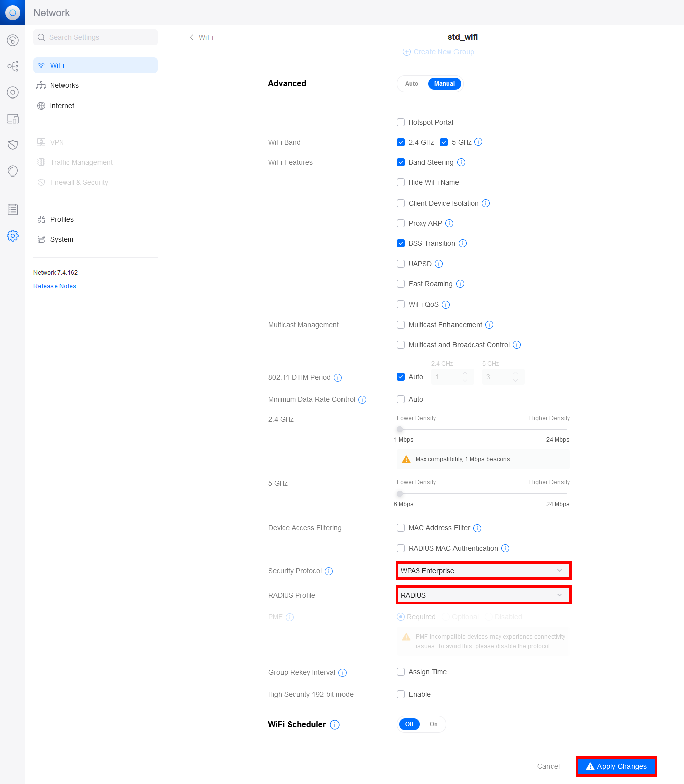Open the Insights lightbulb icon
This screenshot has width=684, height=784.
(x=13, y=171)
